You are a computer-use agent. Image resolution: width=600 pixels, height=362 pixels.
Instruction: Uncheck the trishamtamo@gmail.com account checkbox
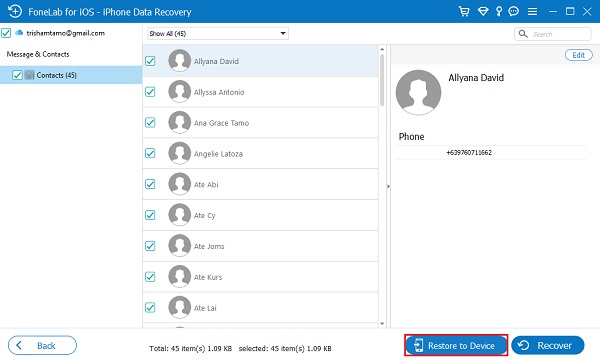6,33
